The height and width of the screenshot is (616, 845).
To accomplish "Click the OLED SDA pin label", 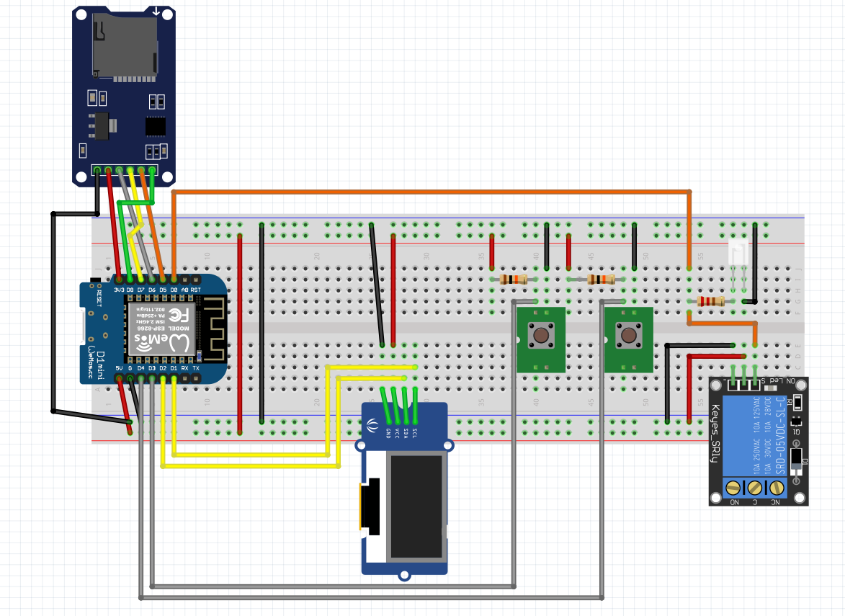I will point(406,433).
